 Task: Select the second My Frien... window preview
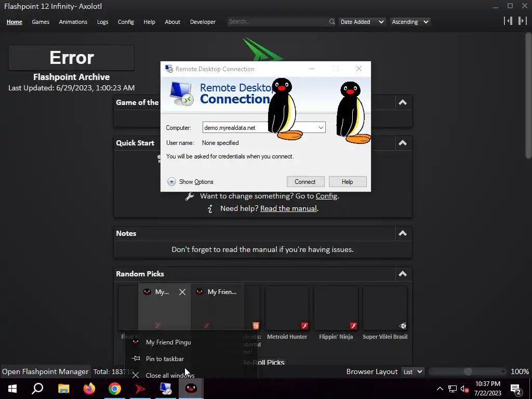pos(217,307)
